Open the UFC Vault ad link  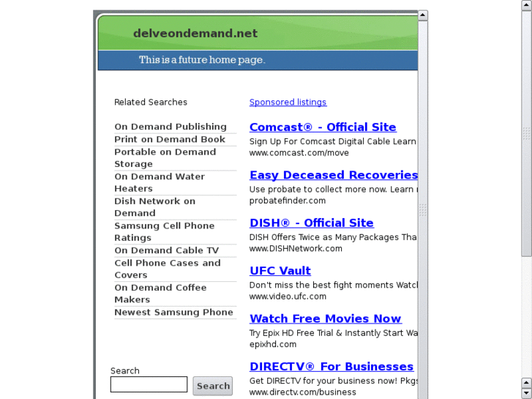coord(280,271)
